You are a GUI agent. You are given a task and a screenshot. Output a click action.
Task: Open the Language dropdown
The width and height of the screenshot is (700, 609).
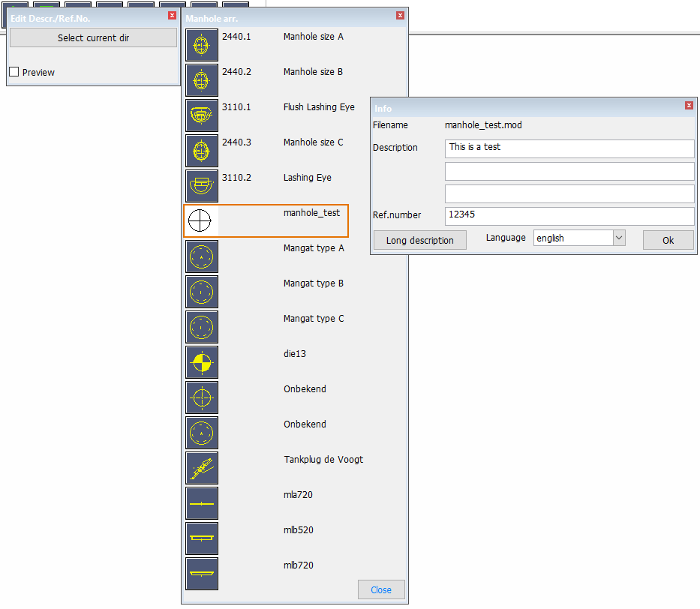[x=579, y=238]
